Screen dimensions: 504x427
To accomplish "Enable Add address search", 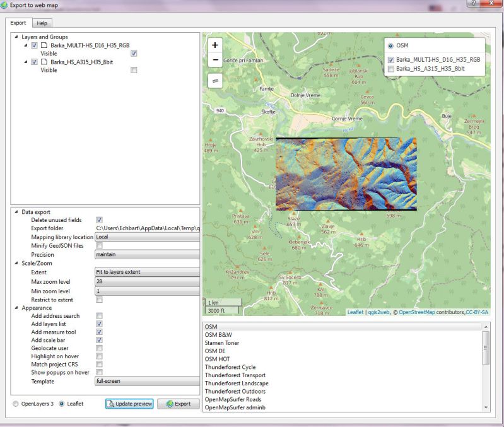I will [99, 316].
